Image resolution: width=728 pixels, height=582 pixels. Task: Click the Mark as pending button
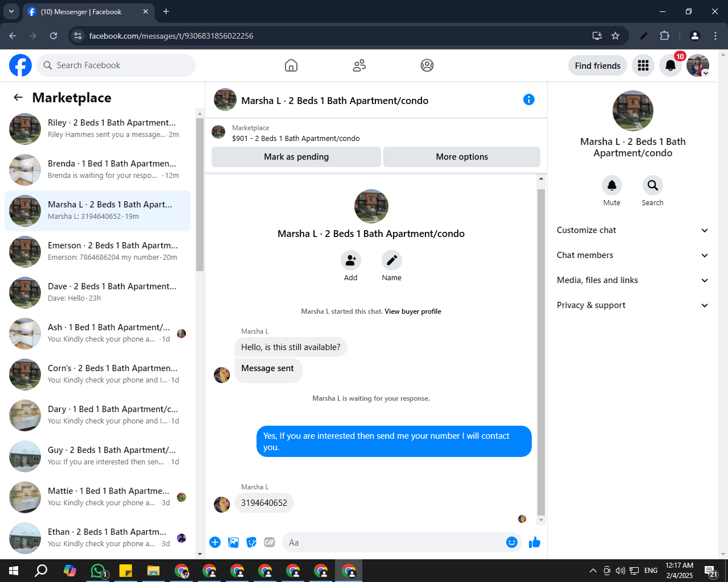coord(296,157)
